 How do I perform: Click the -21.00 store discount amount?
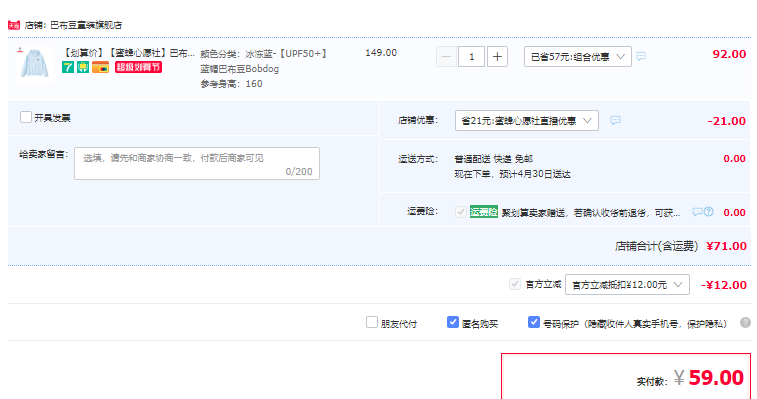(727, 121)
